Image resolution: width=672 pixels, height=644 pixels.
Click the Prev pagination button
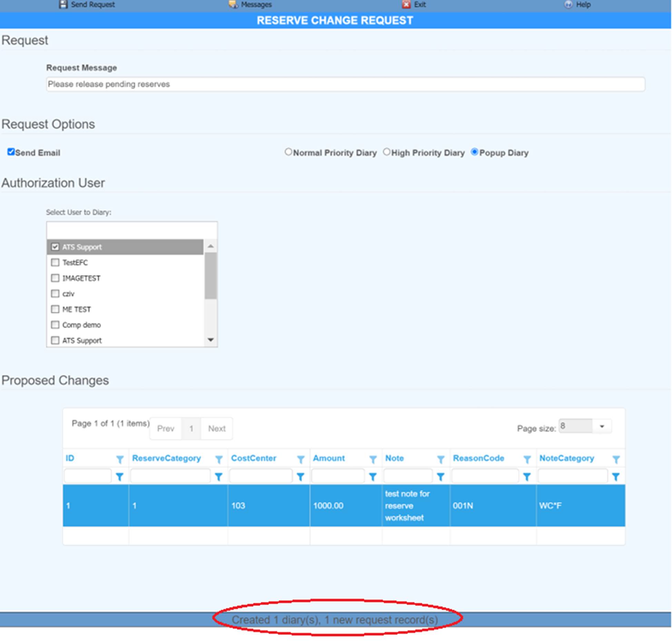[x=166, y=428]
